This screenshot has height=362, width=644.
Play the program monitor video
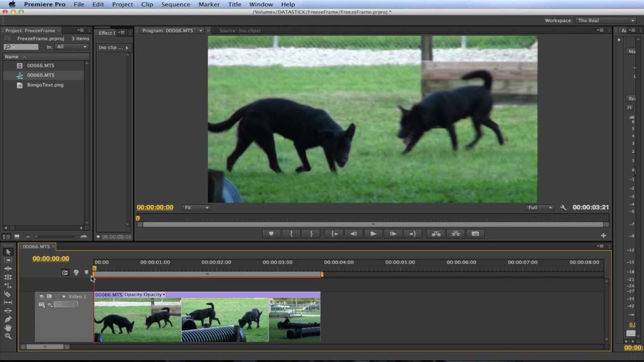pyautogui.click(x=373, y=234)
